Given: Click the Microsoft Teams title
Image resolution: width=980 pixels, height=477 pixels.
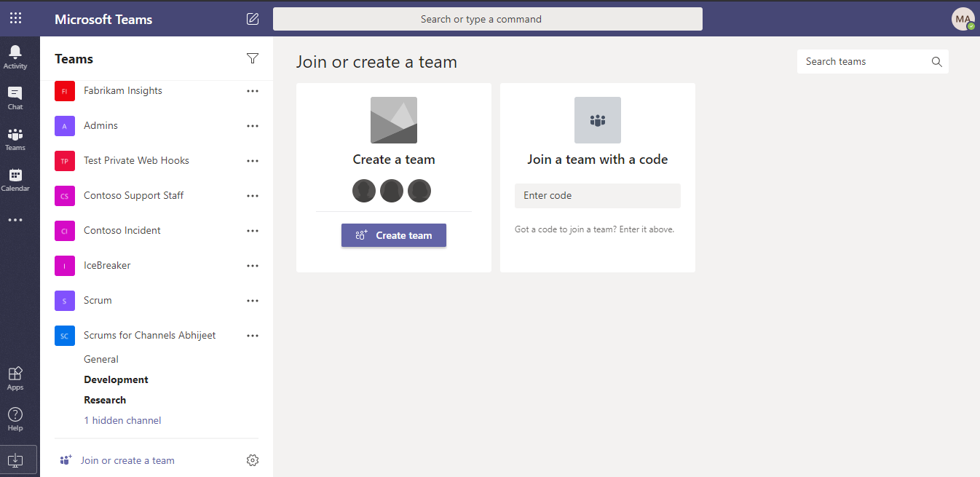Looking at the screenshot, I should click(x=103, y=20).
